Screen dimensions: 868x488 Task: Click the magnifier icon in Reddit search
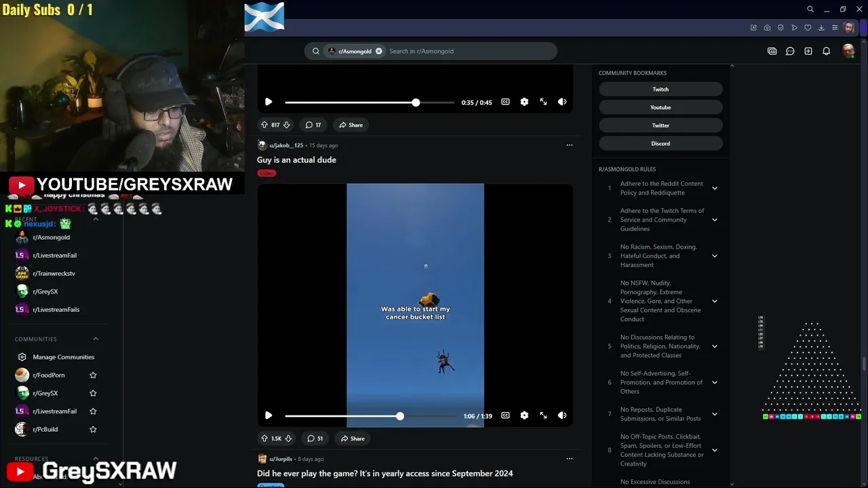316,51
